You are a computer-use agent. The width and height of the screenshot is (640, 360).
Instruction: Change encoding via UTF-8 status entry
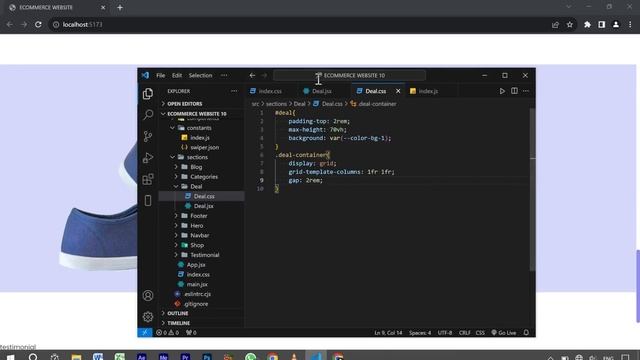(445, 333)
